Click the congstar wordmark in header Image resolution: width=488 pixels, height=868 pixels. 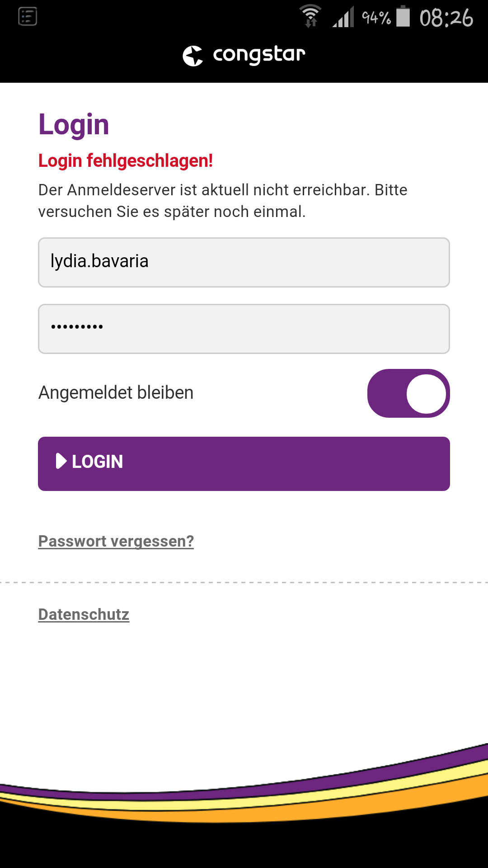tap(259, 55)
